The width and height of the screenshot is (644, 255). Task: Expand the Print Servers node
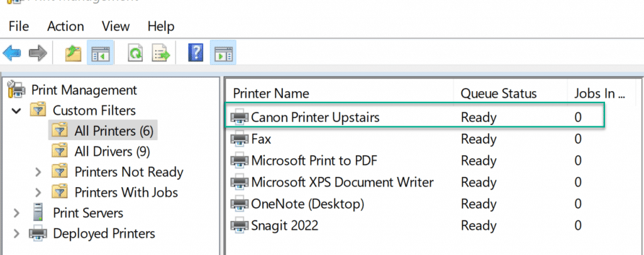click(x=16, y=213)
